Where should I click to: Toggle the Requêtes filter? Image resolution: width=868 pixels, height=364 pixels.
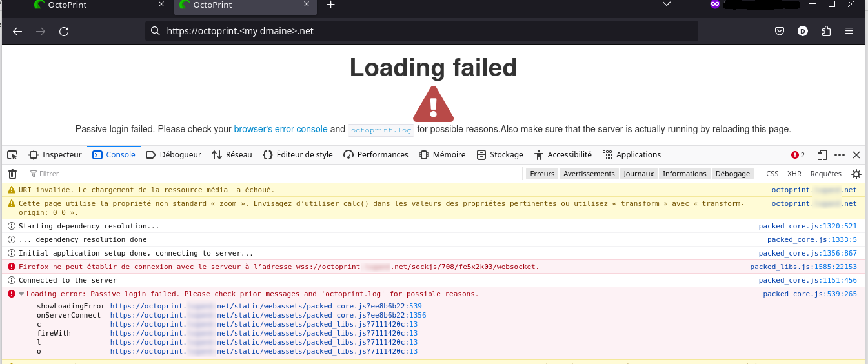click(x=825, y=174)
